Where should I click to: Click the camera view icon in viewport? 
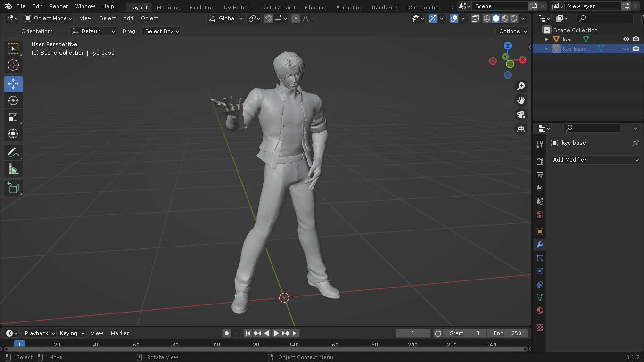coord(520,115)
